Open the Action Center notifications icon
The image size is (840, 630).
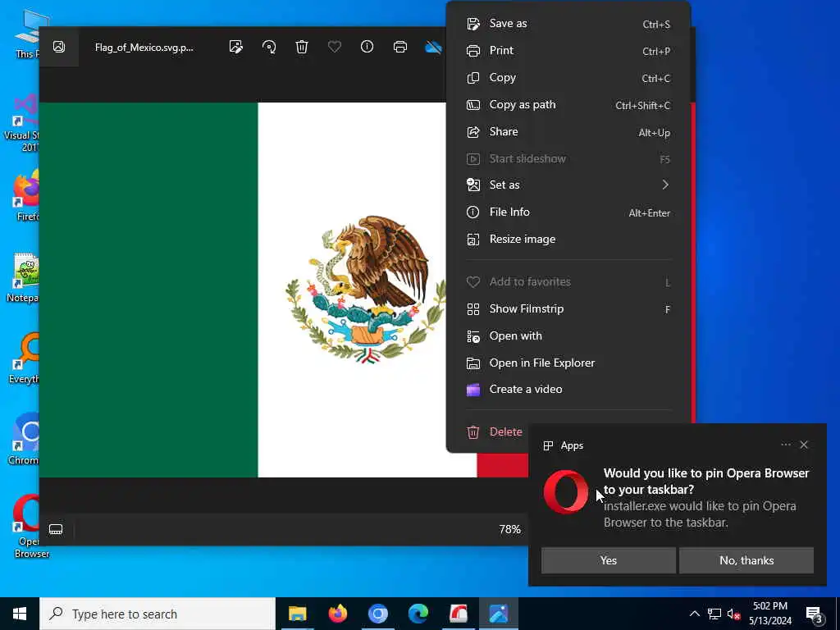click(x=814, y=614)
